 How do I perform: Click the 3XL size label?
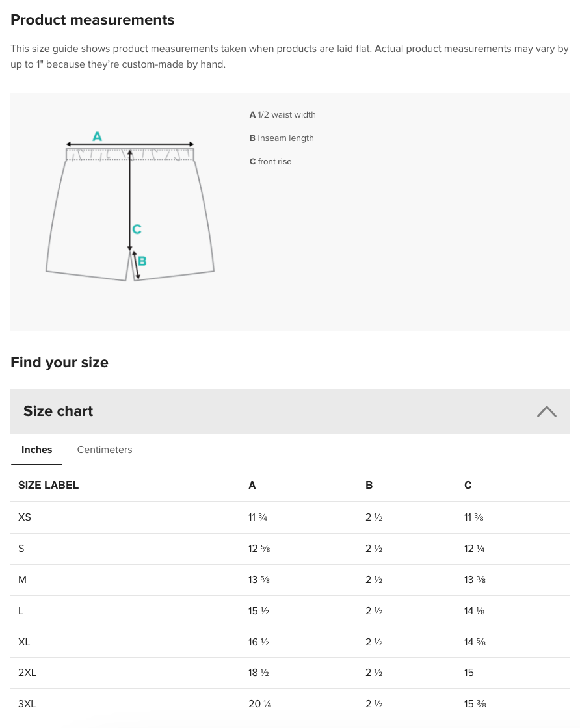tap(27, 705)
